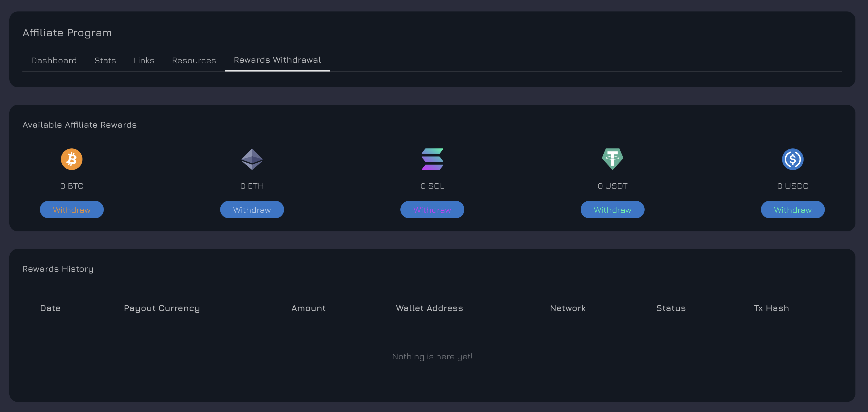The image size is (868, 412).
Task: Click the Tether USDT icon
Action: [x=612, y=159]
